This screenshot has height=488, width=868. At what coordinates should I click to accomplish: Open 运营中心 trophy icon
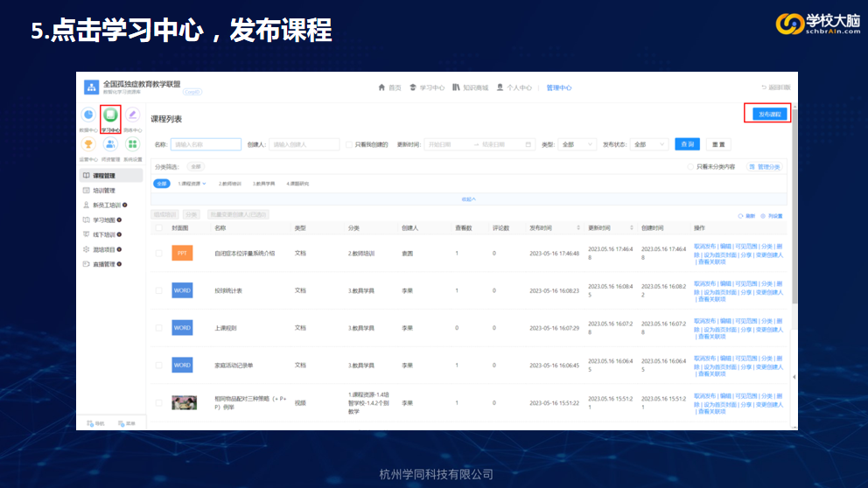click(88, 143)
